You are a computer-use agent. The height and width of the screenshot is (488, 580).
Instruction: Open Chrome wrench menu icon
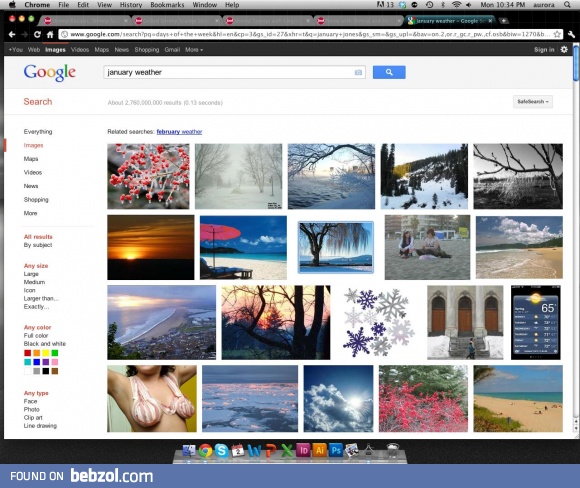pos(571,34)
